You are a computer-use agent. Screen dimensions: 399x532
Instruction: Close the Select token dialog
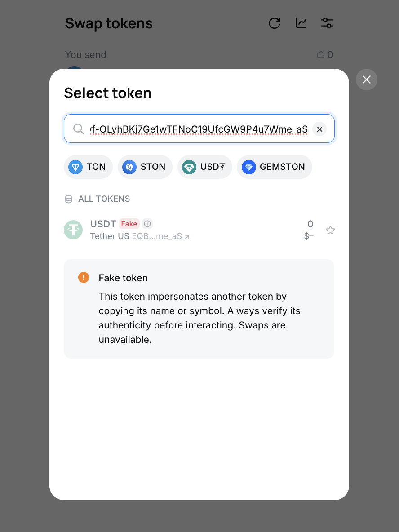(x=367, y=80)
